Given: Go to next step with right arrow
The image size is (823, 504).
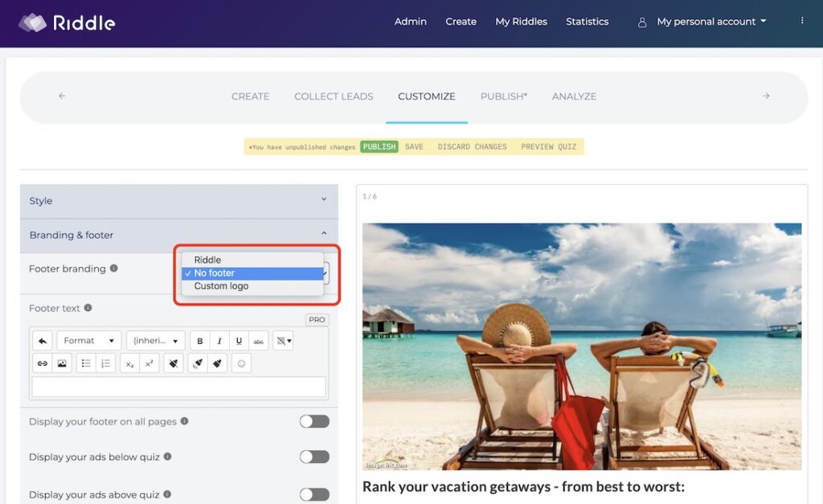Looking at the screenshot, I should pyautogui.click(x=766, y=96).
